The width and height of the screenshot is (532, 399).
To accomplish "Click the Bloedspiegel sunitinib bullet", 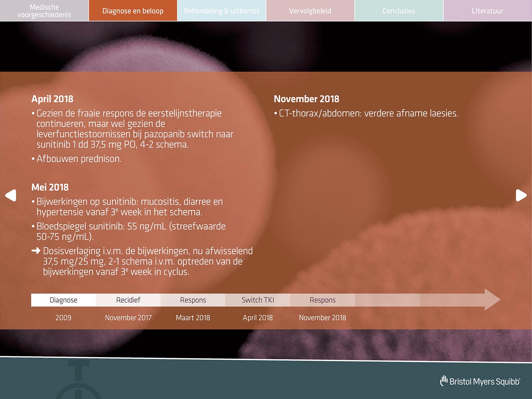I will pyautogui.click(x=129, y=231).
